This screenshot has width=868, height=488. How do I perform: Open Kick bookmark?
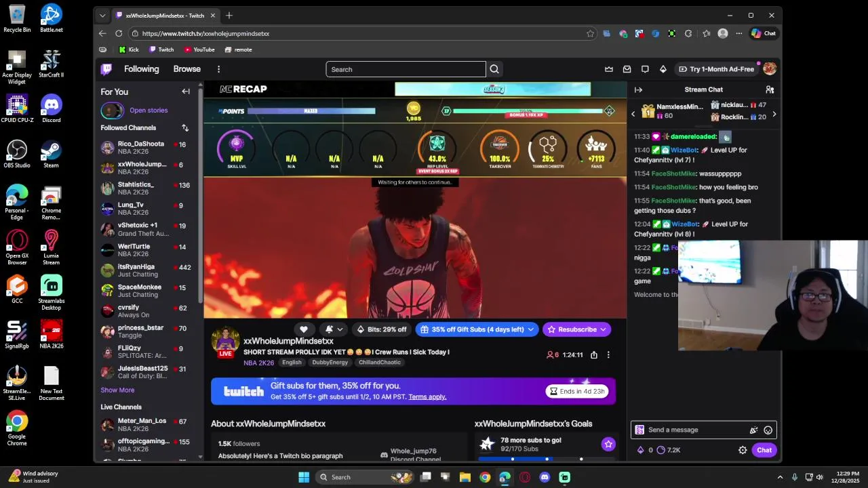click(x=129, y=49)
